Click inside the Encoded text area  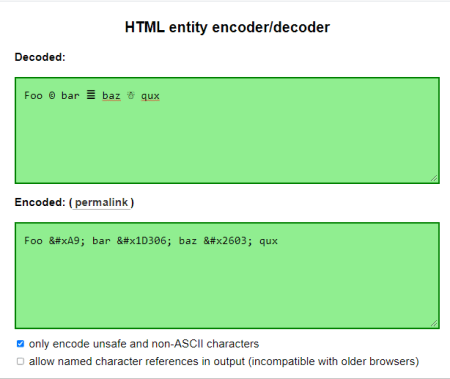point(227,276)
